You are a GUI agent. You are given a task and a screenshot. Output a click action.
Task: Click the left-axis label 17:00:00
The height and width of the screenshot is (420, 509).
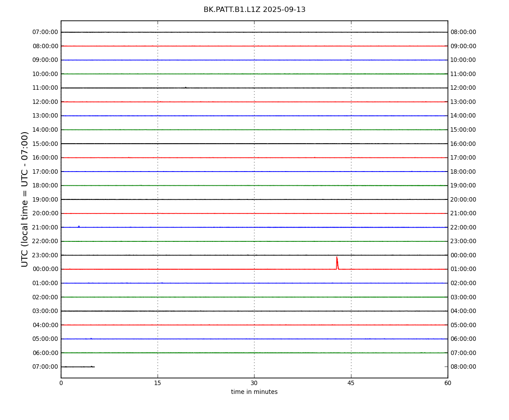45,172
